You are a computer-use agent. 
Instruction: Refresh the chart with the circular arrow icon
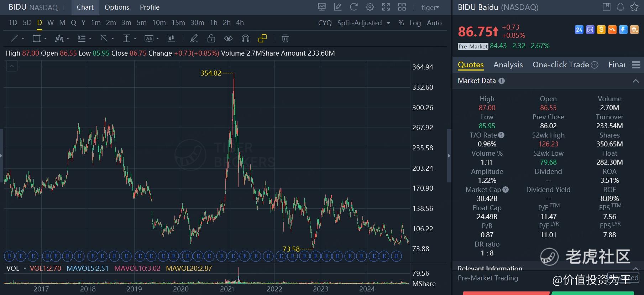click(354, 7)
